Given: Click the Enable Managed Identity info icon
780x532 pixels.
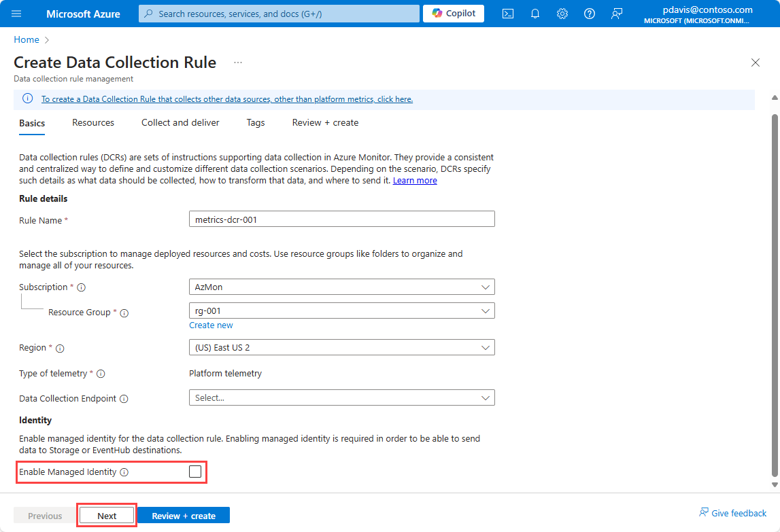Looking at the screenshot, I should click(124, 472).
